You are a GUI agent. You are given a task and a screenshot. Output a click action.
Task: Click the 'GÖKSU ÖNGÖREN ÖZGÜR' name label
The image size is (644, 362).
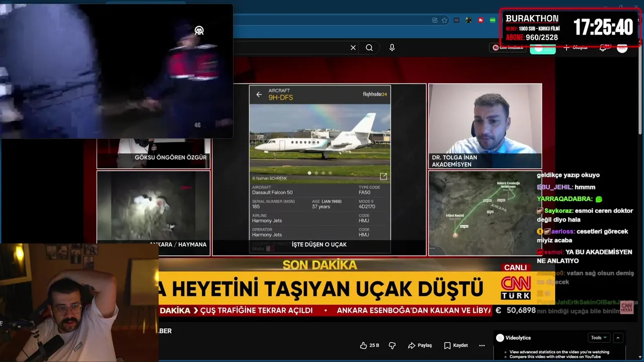point(171,157)
